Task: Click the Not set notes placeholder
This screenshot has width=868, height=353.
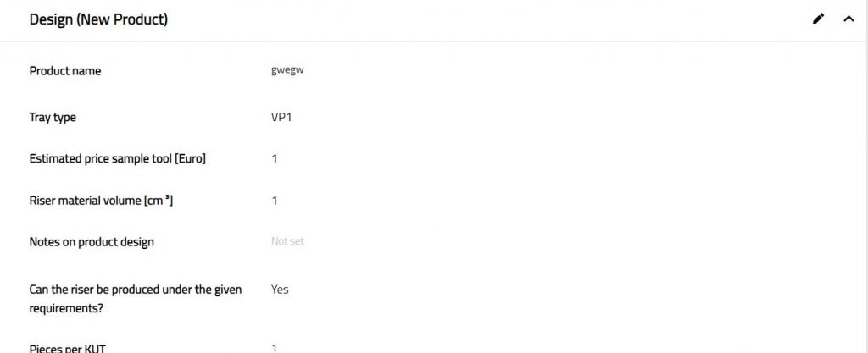Action: point(287,242)
